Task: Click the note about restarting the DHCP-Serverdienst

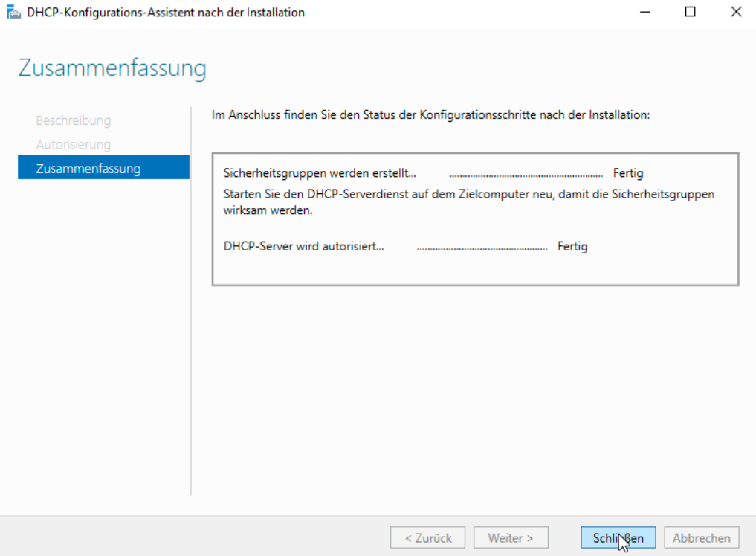Action: point(468,202)
